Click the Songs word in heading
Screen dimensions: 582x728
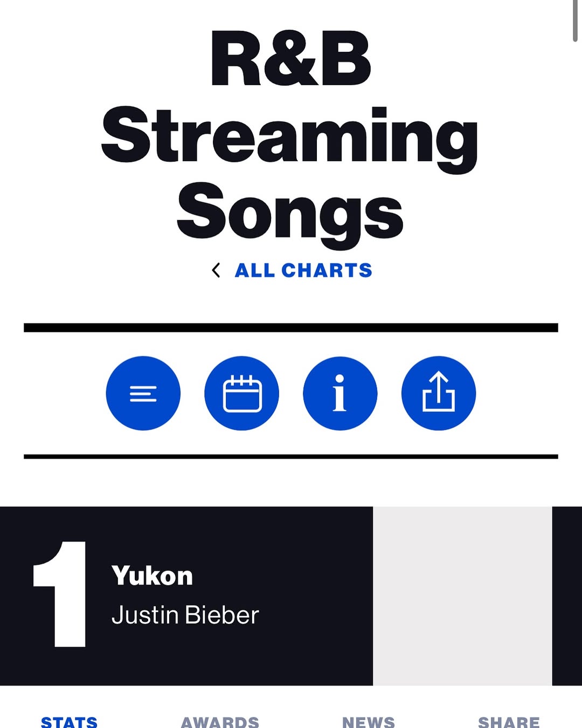point(290,214)
